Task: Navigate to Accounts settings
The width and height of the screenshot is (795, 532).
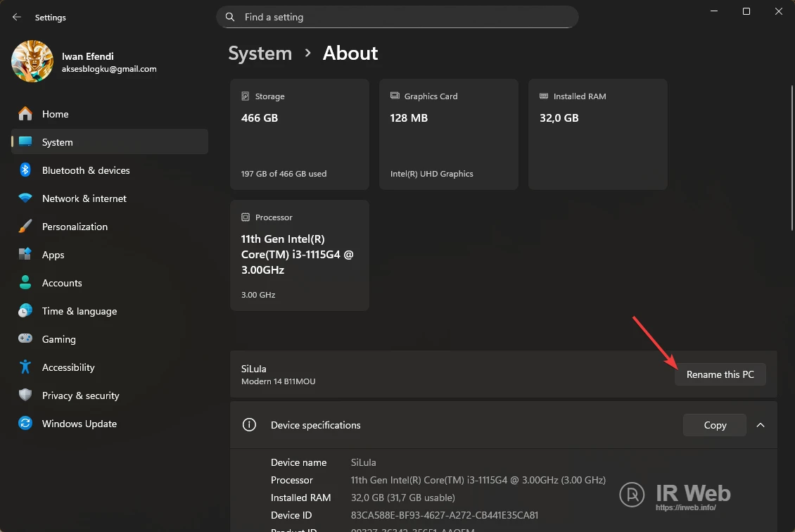Action: click(110, 282)
